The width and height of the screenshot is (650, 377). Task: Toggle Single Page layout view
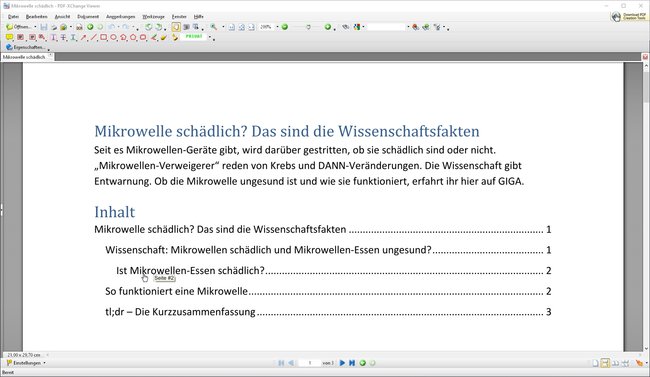595,363
